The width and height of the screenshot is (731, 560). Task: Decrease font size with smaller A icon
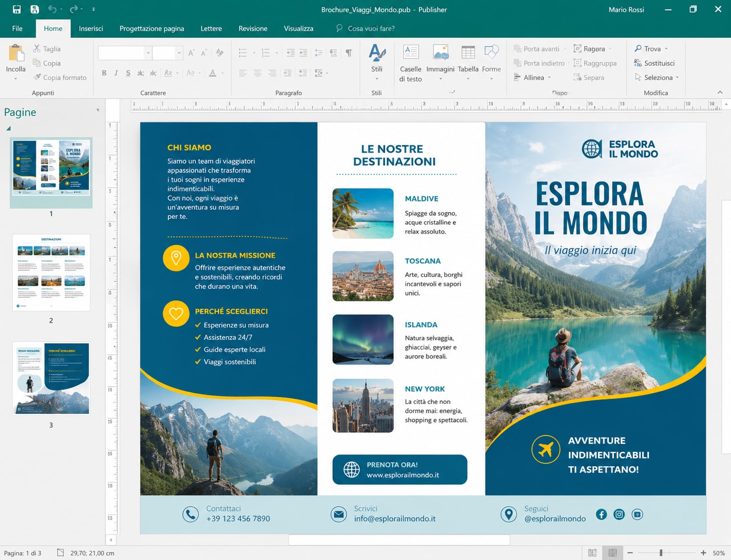204,53
